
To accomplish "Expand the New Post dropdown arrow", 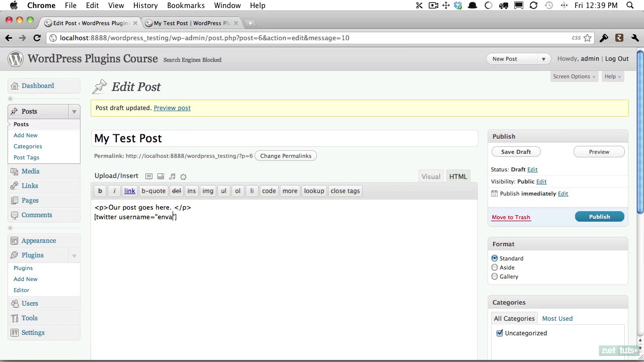I will click(x=543, y=59).
